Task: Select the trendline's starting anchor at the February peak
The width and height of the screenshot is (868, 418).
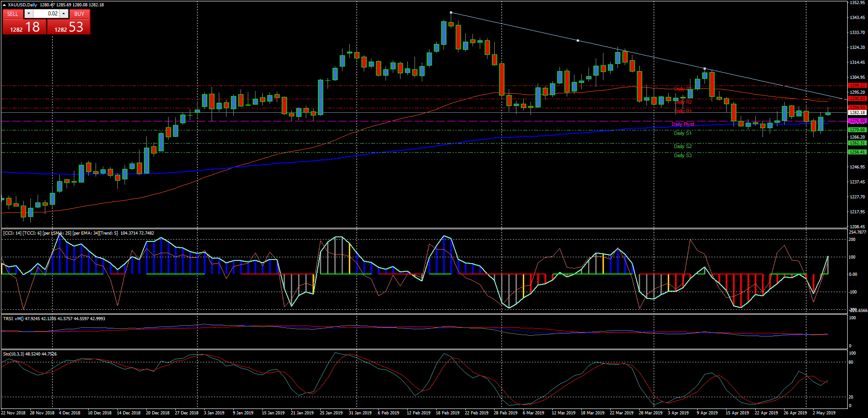Action: [x=451, y=13]
